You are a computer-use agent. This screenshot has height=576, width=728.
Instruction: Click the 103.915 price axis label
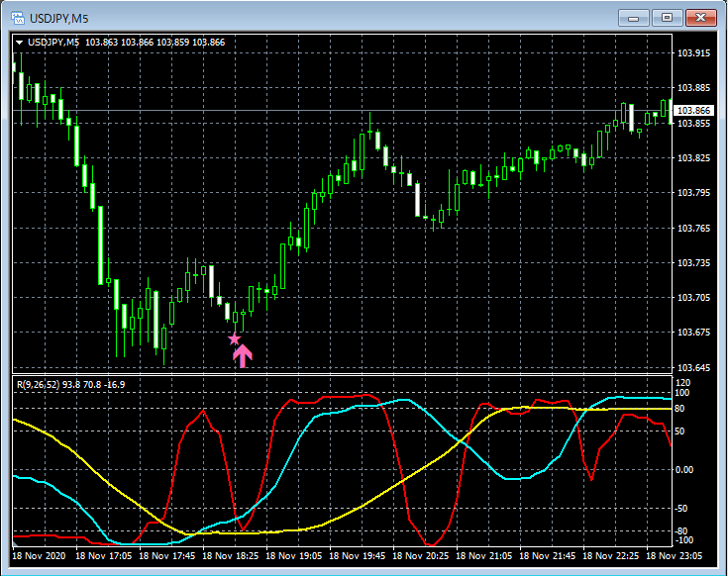pyautogui.click(x=693, y=53)
